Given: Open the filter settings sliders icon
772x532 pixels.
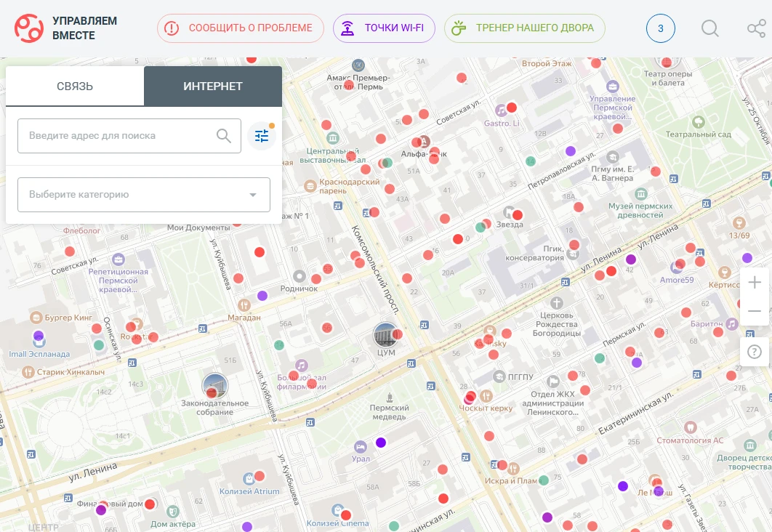Looking at the screenshot, I should point(262,136).
